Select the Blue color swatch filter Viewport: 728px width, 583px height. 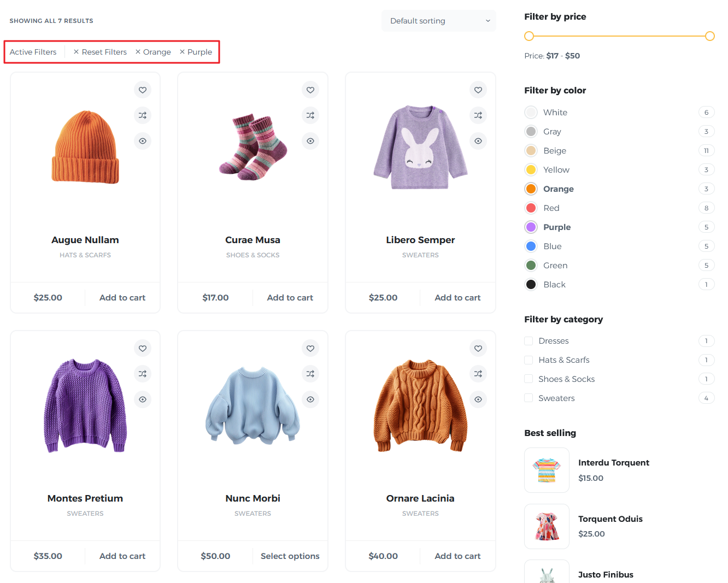531,246
